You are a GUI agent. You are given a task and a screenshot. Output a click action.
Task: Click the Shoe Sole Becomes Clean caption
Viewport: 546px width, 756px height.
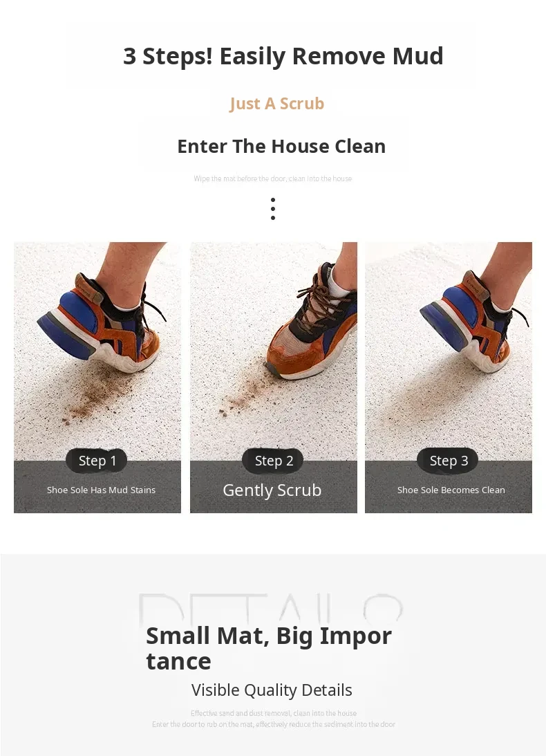pyautogui.click(x=451, y=490)
